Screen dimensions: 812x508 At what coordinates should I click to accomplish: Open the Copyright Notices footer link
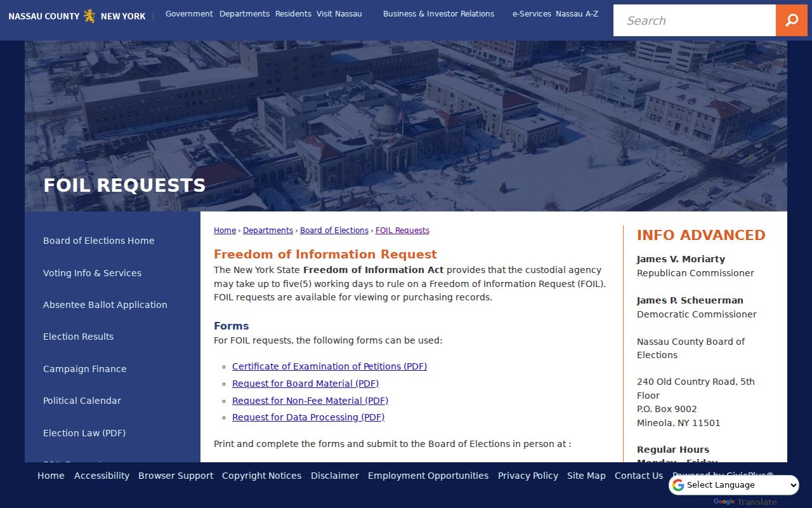[261, 476]
